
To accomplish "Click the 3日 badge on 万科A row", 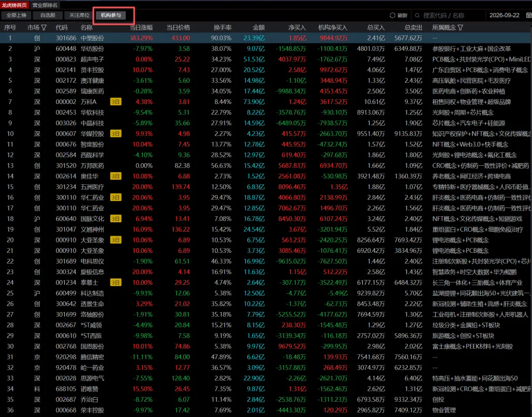I will tap(116, 102).
